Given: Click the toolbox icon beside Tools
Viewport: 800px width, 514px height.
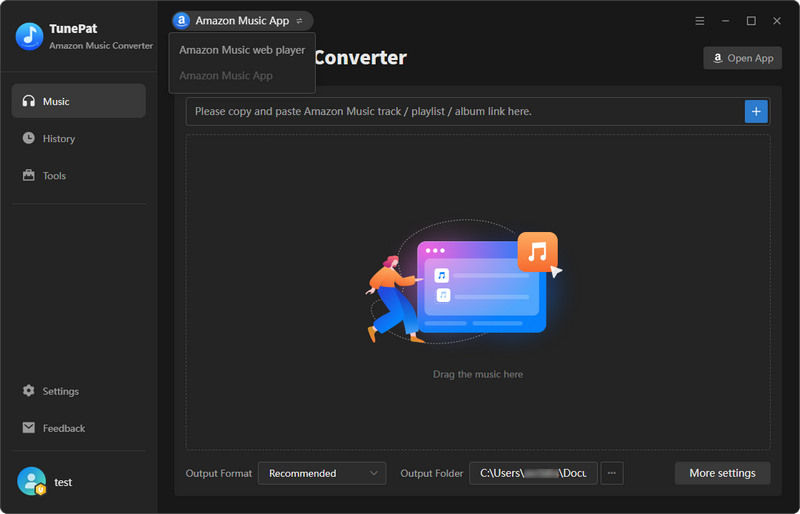Looking at the screenshot, I should click(x=29, y=175).
